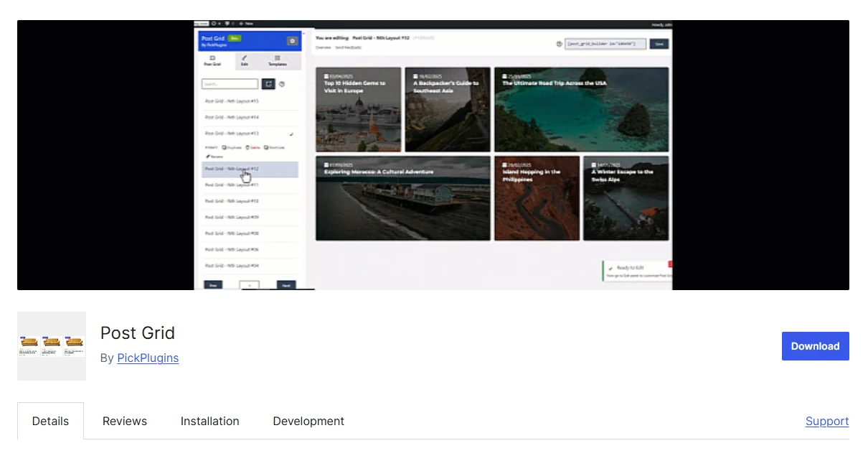Open the Details tab
This screenshot has height=456, width=868.
(x=50, y=421)
